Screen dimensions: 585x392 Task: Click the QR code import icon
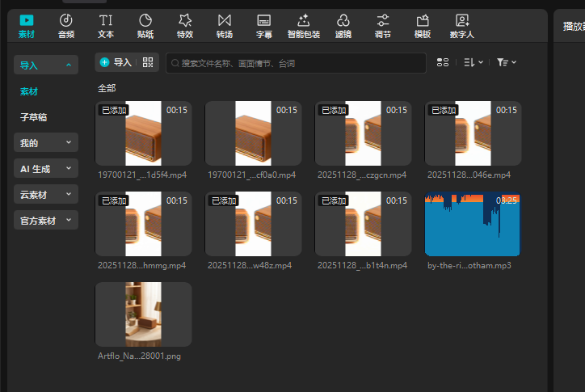pyautogui.click(x=147, y=62)
